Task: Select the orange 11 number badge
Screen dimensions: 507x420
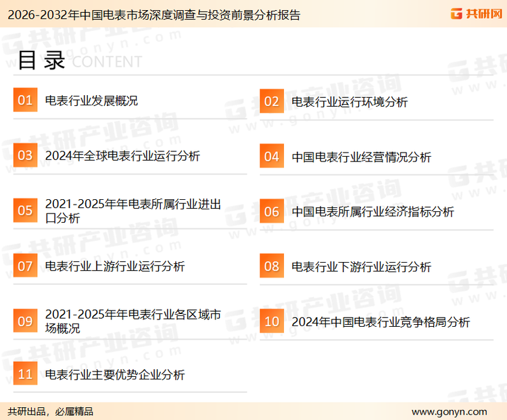Action: tap(25, 373)
